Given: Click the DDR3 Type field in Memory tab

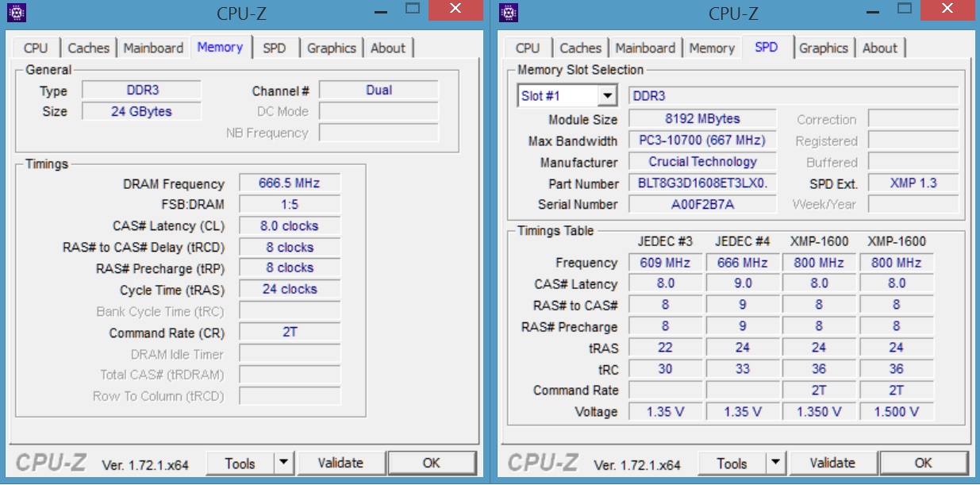Looking at the screenshot, I should (x=142, y=90).
